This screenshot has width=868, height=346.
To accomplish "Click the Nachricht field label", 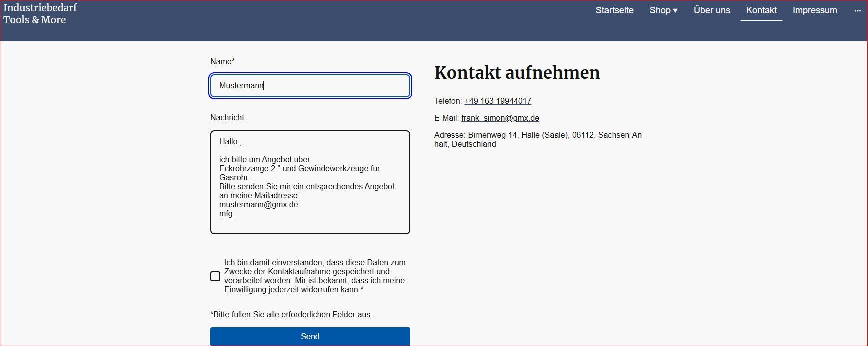I will click(227, 118).
